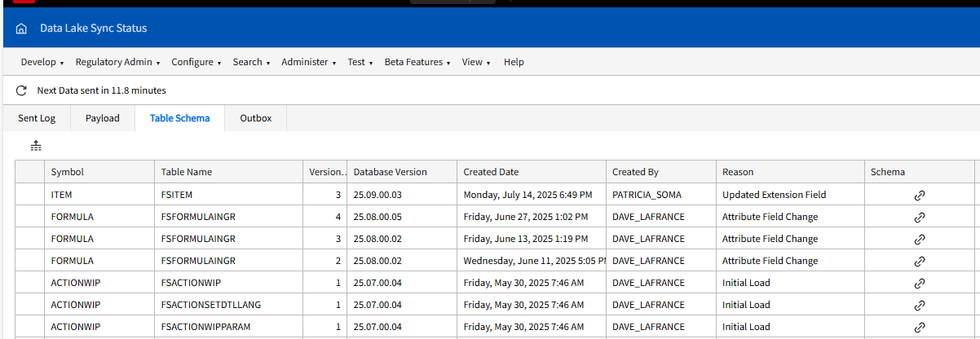This screenshot has height=339, width=980.
Task: Sort by the Created By column header
Action: (x=661, y=172)
